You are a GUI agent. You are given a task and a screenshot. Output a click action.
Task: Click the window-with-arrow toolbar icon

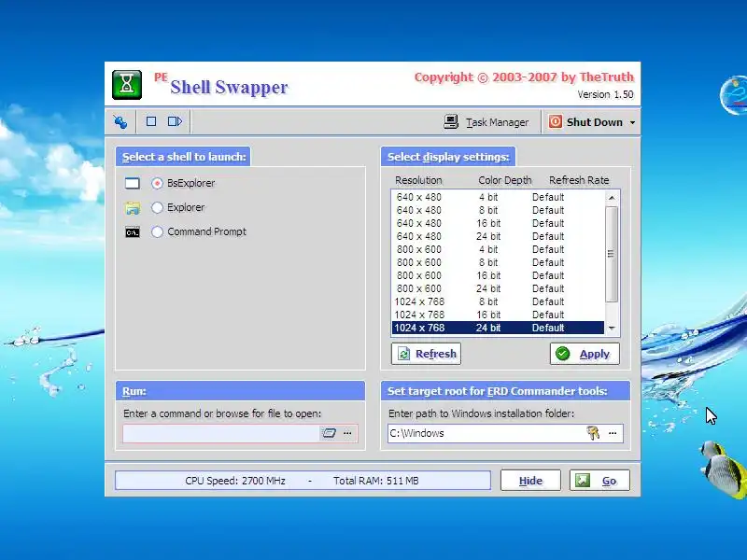[175, 121]
